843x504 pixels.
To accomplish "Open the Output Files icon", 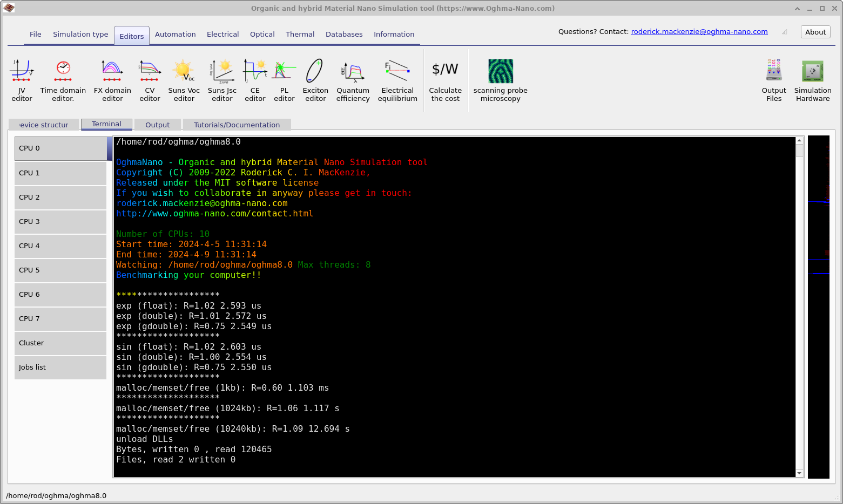I will click(774, 80).
